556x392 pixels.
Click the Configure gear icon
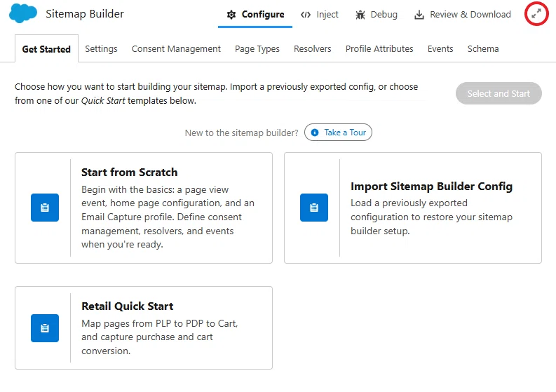pyautogui.click(x=231, y=15)
